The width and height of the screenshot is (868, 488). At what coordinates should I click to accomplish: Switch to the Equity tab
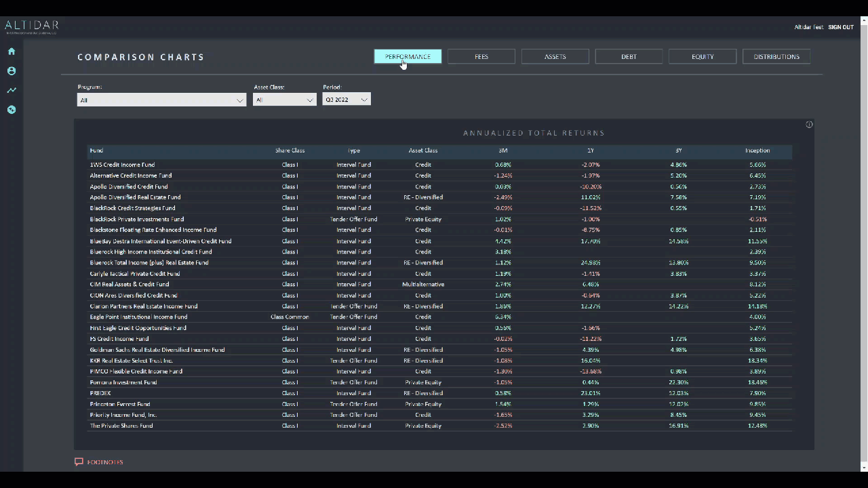[703, 57]
